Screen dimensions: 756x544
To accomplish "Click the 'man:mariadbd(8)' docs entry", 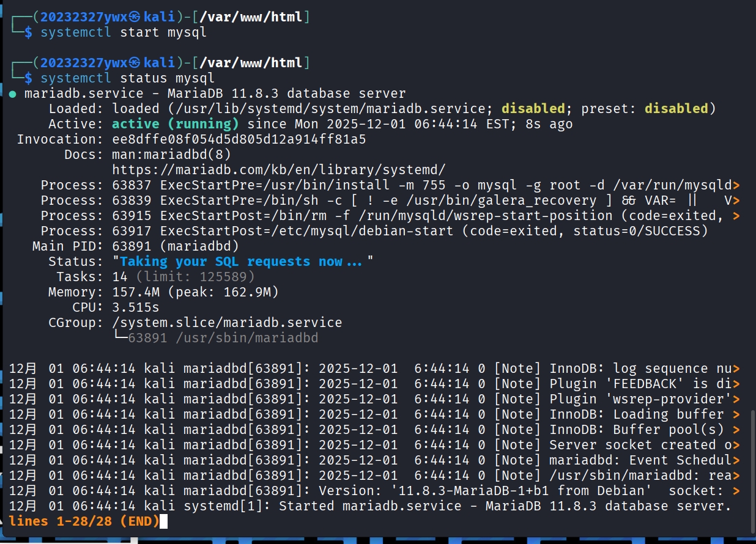I will [x=172, y=155].
